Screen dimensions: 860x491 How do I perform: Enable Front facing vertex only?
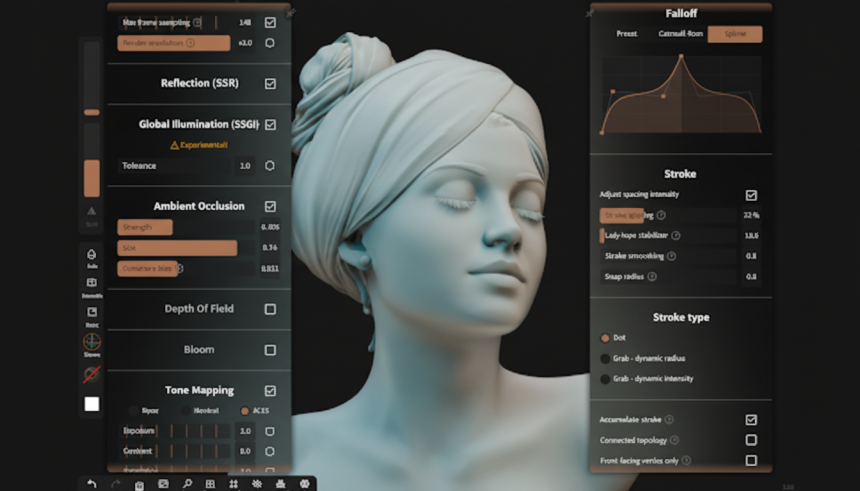(x=751, y=460)
